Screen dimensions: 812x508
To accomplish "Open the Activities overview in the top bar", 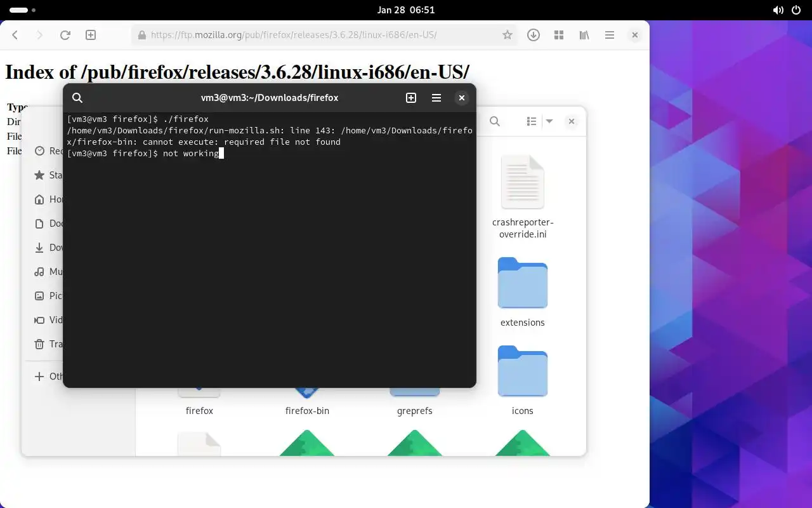I will pos(23,10).
